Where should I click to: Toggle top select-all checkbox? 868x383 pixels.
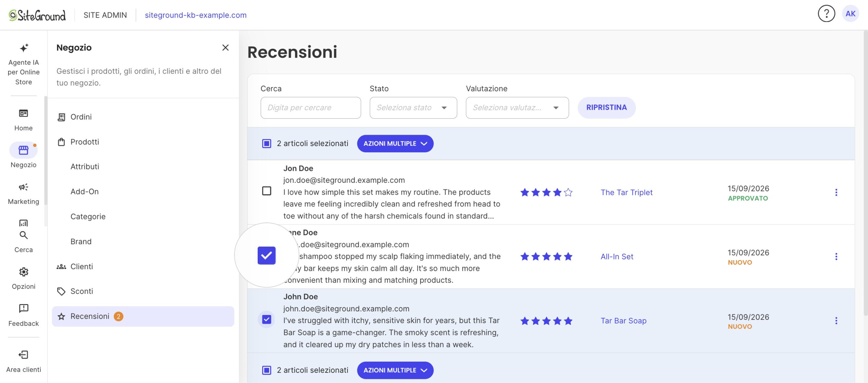267,144
